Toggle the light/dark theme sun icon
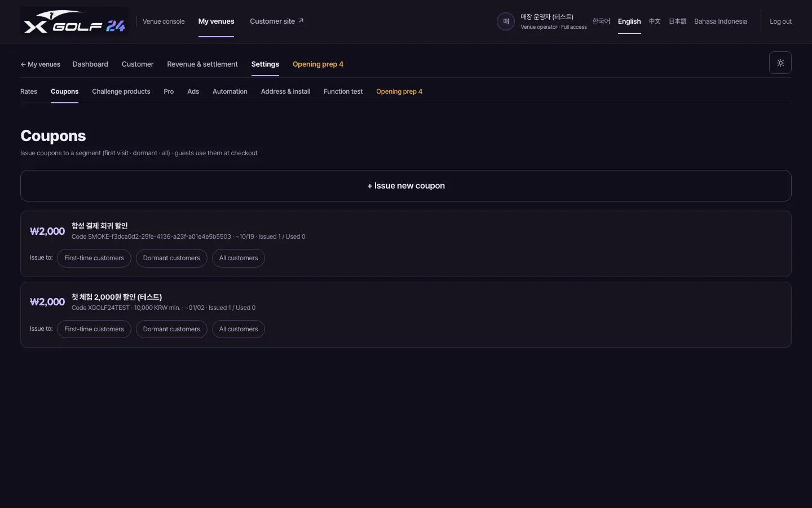The width and height of the screenshot is (812, 508). click(x=780, y=63)
